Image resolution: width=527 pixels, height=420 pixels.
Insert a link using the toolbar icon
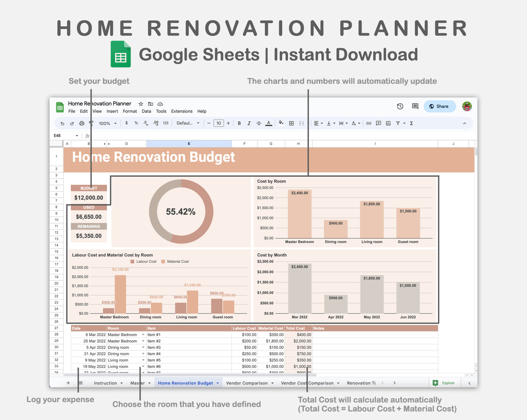tap(369, 123)
